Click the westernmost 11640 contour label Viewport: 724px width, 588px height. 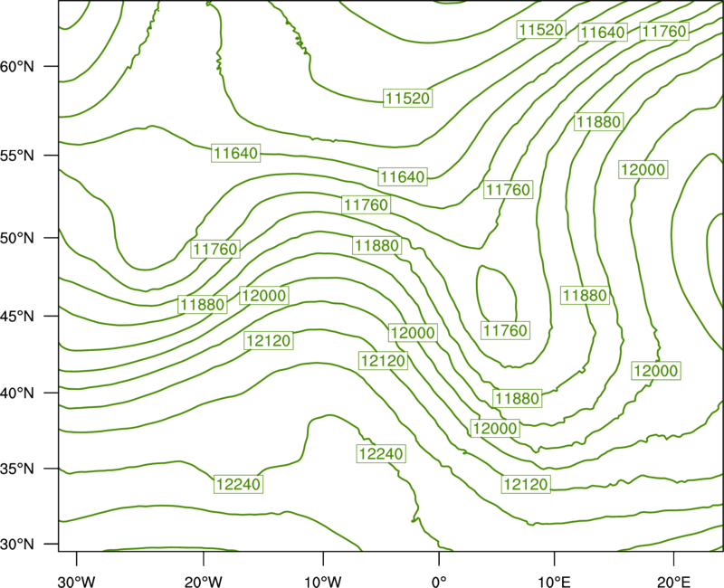tap(236, 153)
